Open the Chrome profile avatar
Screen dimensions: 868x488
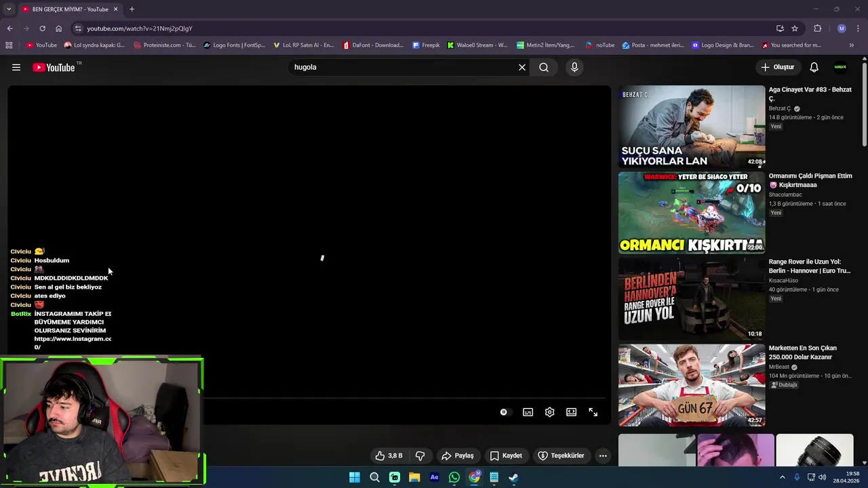[842, 28]
